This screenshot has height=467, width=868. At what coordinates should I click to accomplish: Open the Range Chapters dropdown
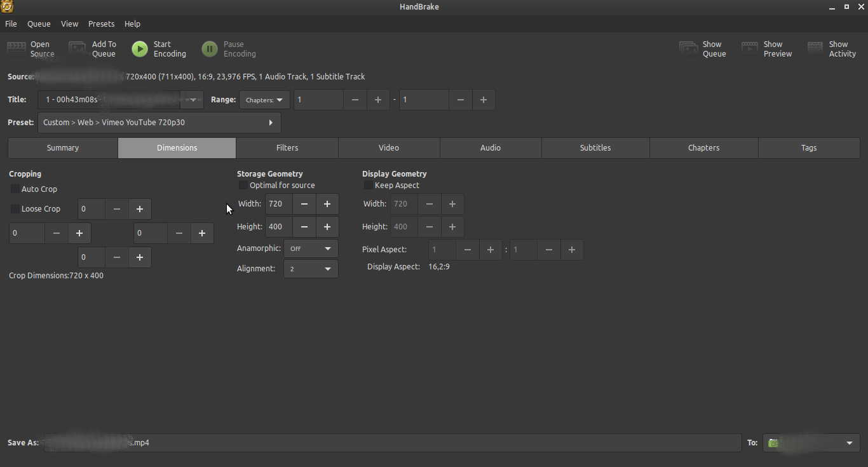click(264, 100)
